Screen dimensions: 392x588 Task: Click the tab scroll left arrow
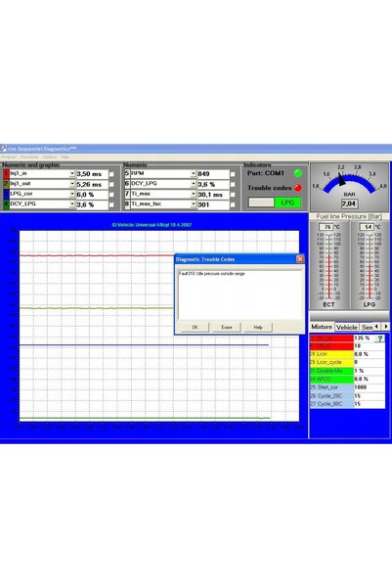click(377, 327)
